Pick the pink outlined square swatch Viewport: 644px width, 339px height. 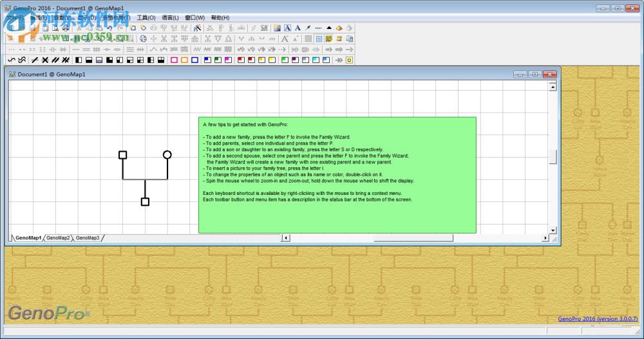[x=174, y=60]
